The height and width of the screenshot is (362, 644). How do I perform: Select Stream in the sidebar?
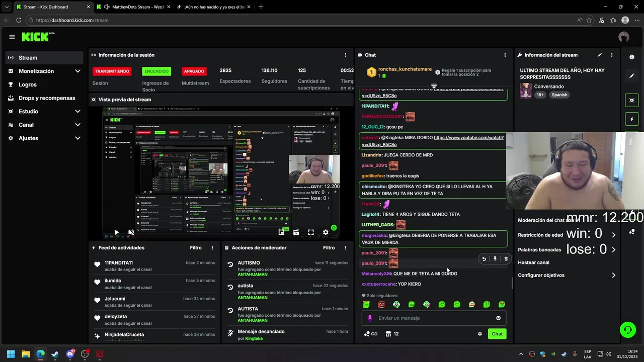45,58
